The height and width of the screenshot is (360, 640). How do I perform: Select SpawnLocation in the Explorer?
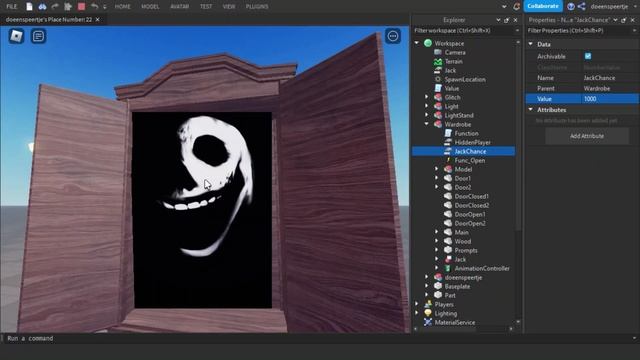tap(465, 79)
